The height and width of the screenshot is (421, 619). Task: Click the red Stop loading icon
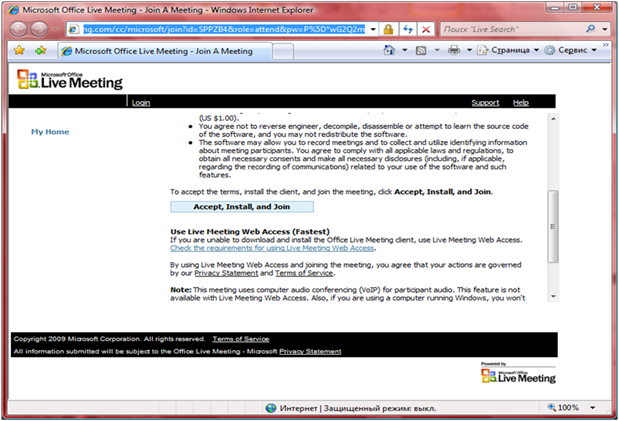pos(426,30)
